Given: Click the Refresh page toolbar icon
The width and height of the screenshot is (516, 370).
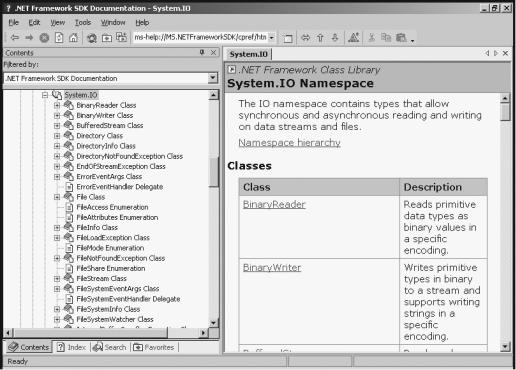Looking at the screenshot, I should [x=59, y=38].
